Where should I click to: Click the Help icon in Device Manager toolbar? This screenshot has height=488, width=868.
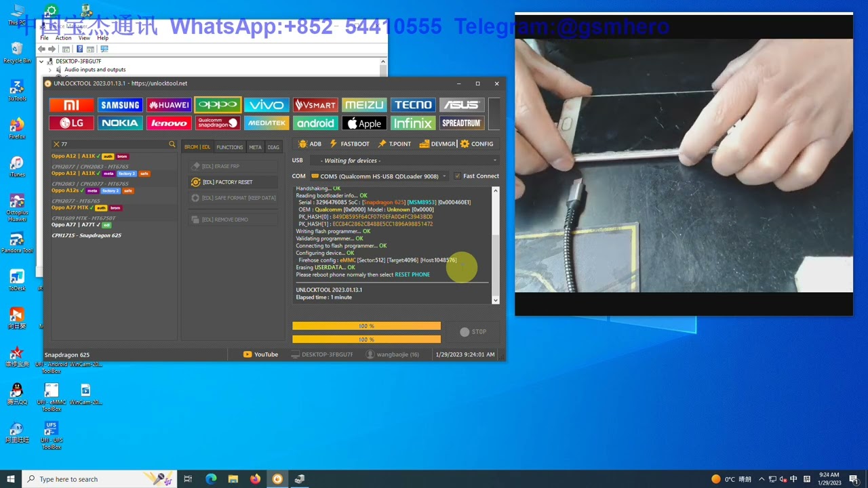click(x=80, y=49)
